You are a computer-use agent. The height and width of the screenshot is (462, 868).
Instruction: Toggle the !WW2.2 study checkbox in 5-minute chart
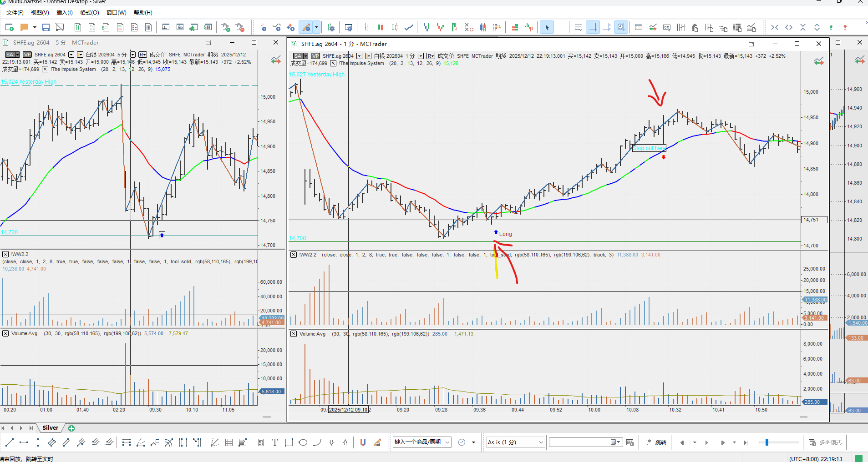pyautogui.click(x=5, y=254)
